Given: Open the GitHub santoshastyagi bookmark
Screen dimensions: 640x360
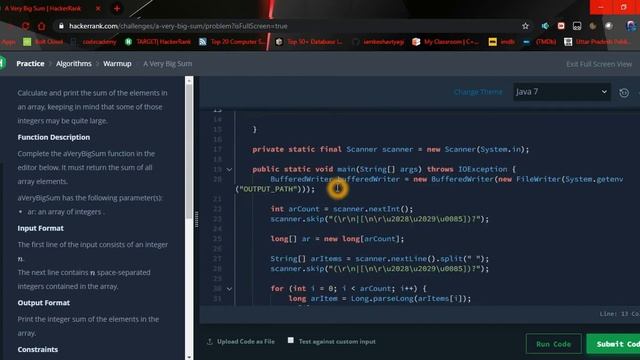Looking at the screenshot, I should [378, 42].
